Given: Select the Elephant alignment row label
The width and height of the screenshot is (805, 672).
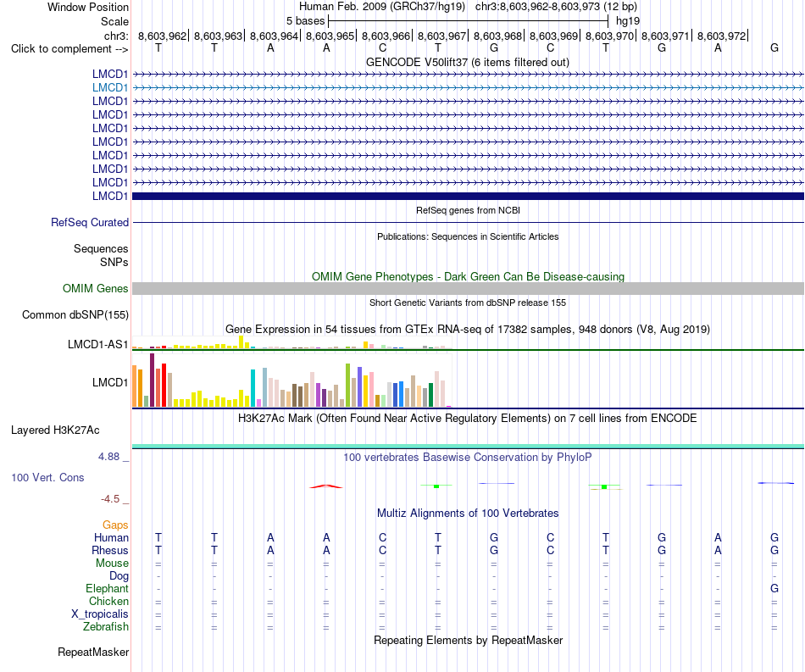Looking at the screenshot, I should point(107,588).
